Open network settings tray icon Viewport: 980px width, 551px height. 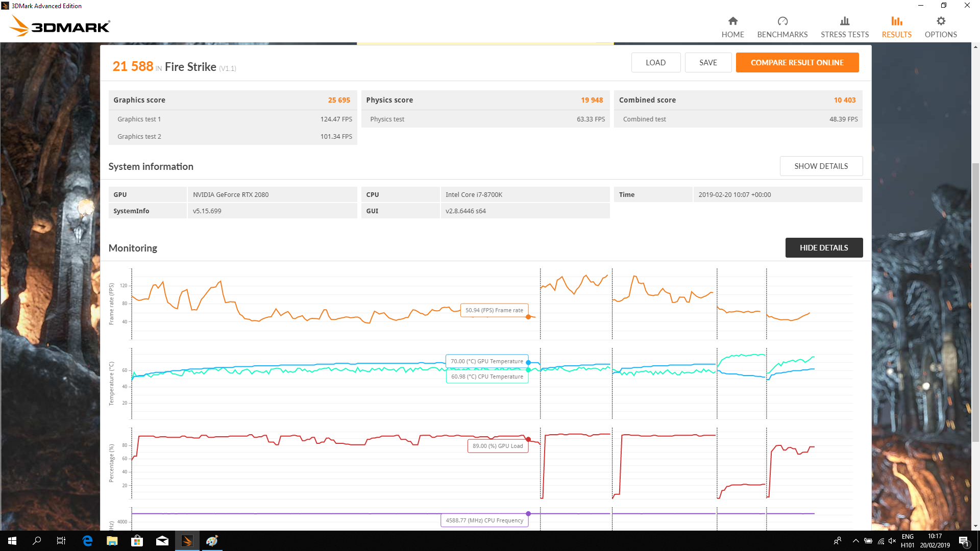[881, 541]
